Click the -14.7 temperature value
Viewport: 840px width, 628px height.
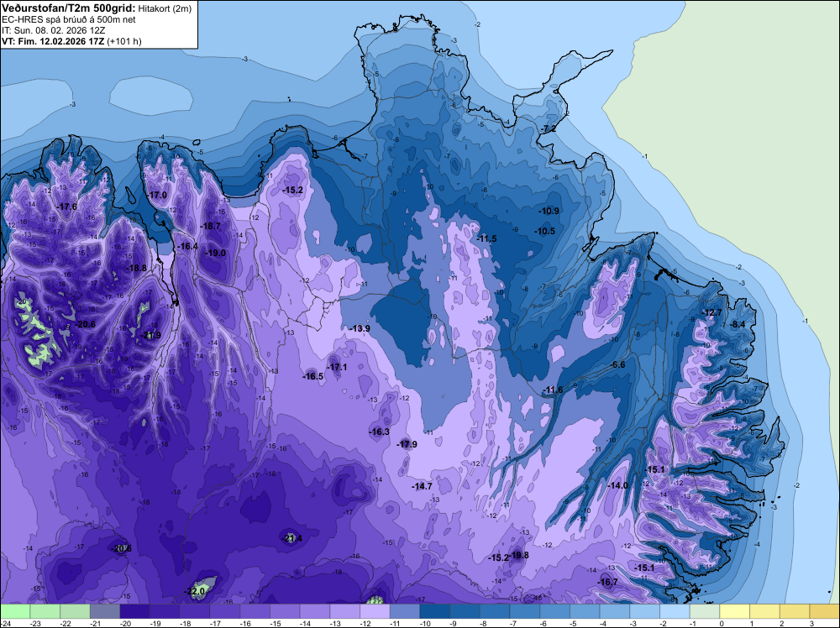coord(422,486)
